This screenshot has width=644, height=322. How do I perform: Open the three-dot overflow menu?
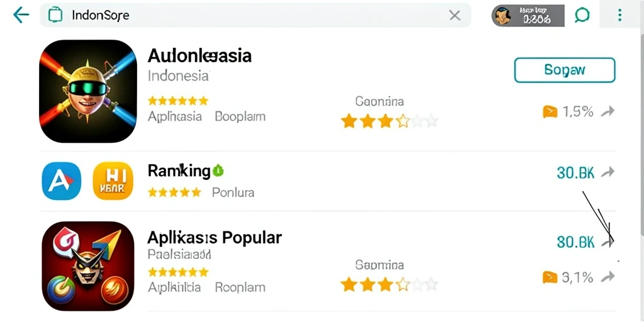point(619,16)
